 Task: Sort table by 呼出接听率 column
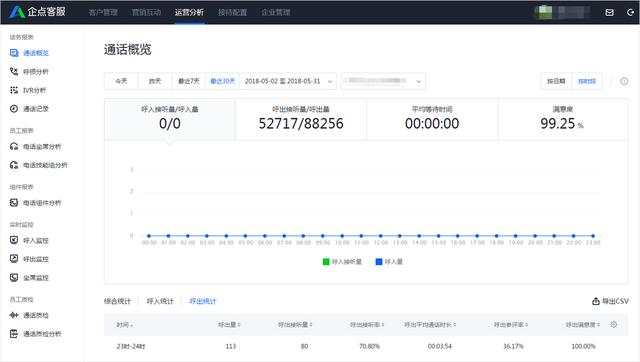tap(367, 325)
